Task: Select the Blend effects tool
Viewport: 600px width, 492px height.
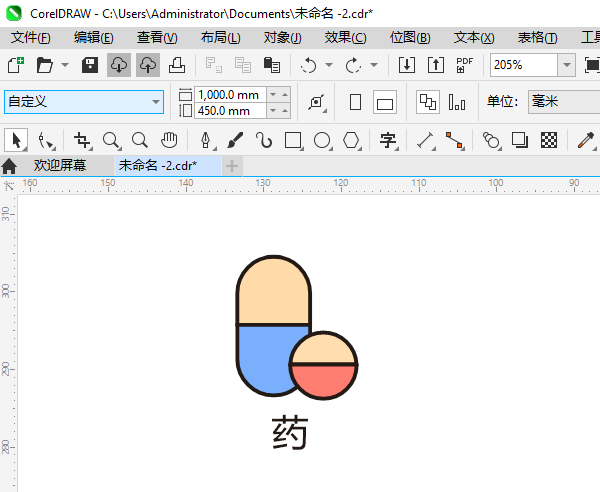Action: 491,140
